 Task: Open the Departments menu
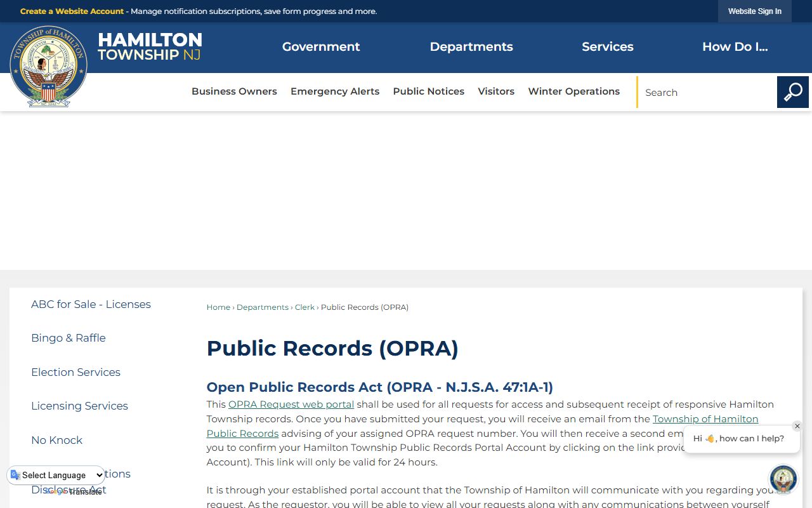pyautogui.click(x=471, y=47)
